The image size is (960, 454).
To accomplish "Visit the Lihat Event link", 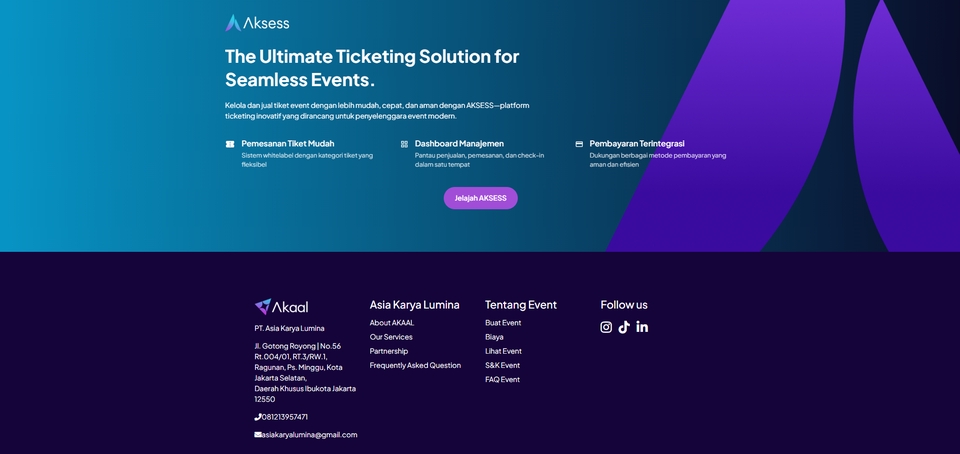I will [503, 351].
